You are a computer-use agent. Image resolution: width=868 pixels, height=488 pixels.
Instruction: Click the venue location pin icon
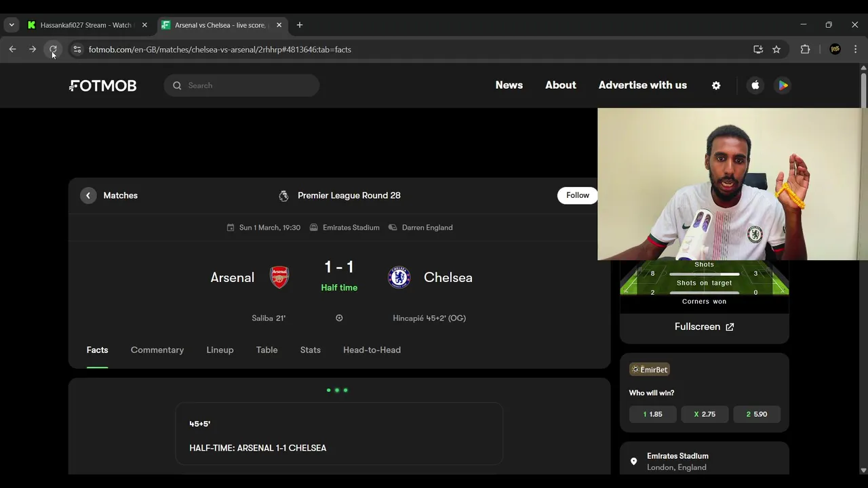tap(633, 462)
